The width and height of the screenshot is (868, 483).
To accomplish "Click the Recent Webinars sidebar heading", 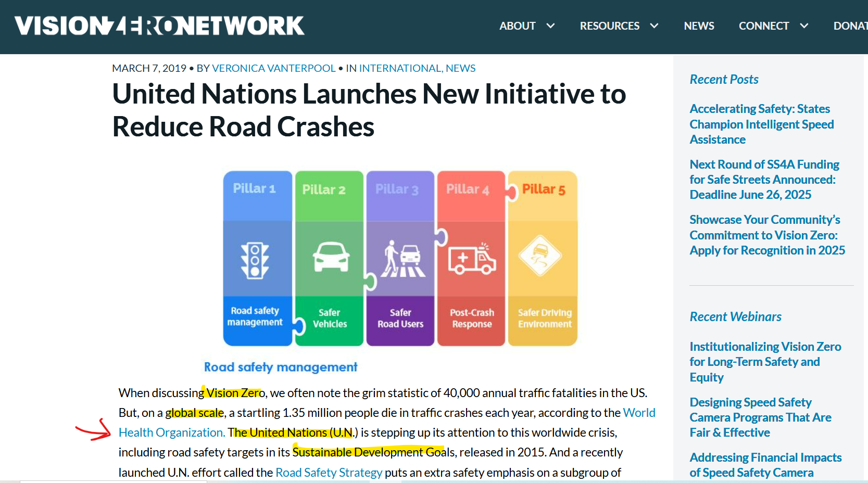I will click(735, 316).
